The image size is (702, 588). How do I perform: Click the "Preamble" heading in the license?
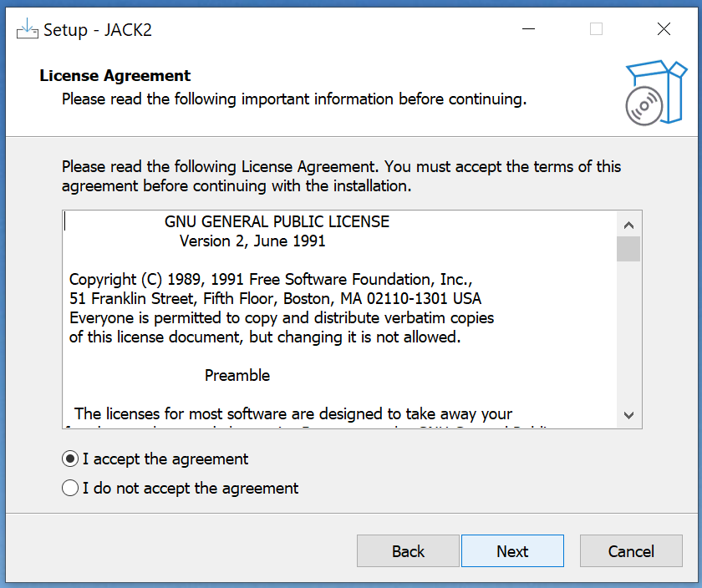coord(237,375)
